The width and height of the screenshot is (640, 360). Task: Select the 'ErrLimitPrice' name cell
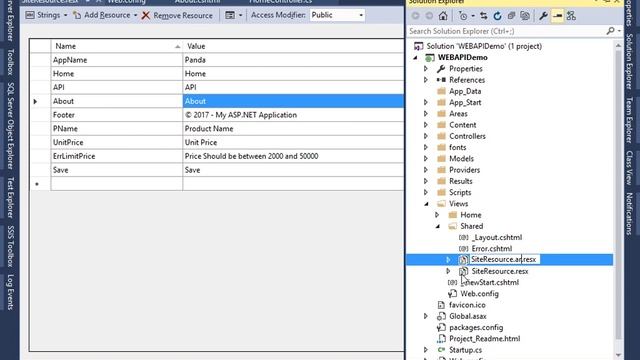coord(117,156)
